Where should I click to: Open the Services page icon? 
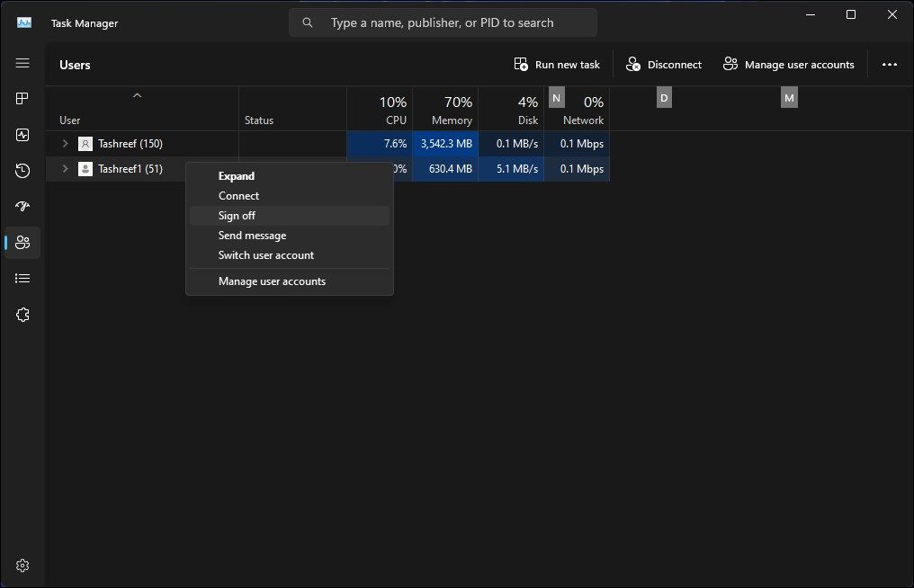click(22, 314)
